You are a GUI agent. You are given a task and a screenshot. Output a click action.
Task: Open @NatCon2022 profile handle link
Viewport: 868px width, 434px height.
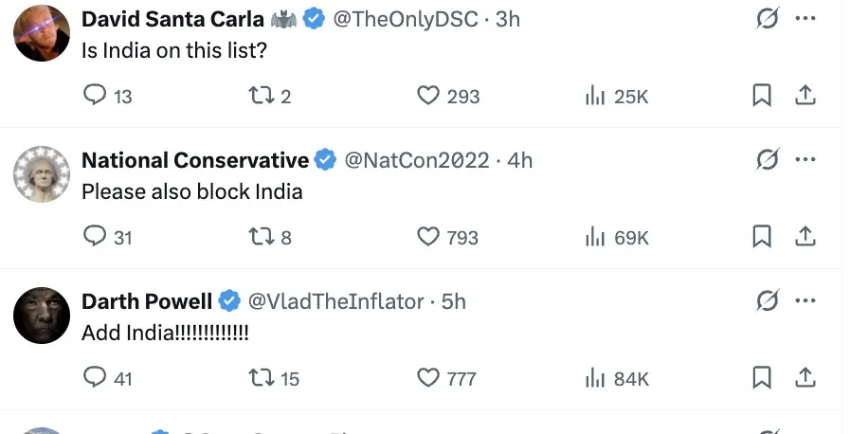416,161
